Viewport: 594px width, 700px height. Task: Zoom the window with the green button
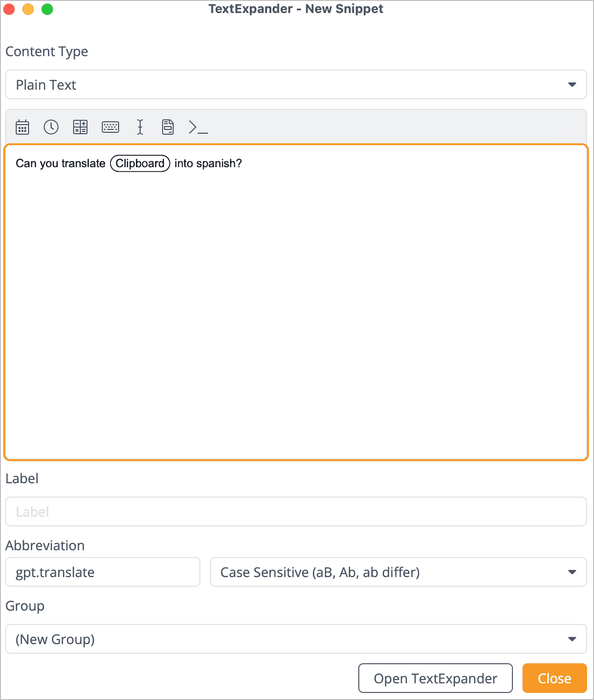tap(47, 8)
